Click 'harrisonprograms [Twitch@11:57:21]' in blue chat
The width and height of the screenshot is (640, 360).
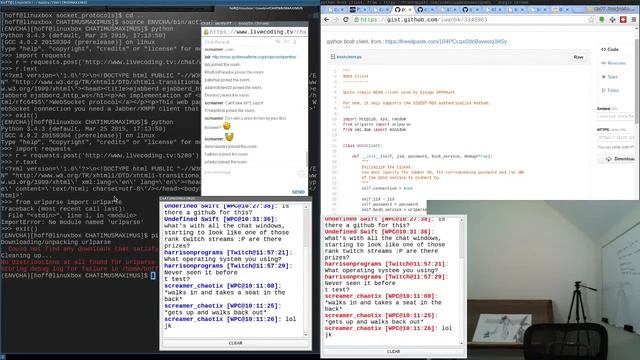[229, 253]
